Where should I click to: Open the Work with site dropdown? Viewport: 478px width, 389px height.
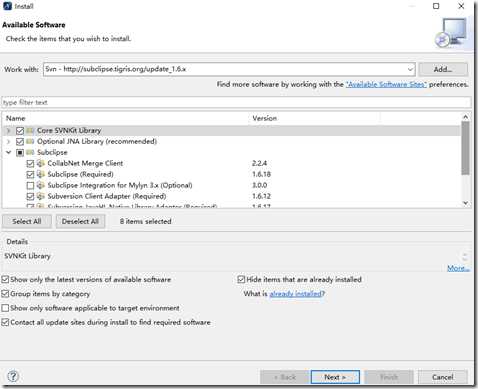pyautogui.click(x=410, y=69)
